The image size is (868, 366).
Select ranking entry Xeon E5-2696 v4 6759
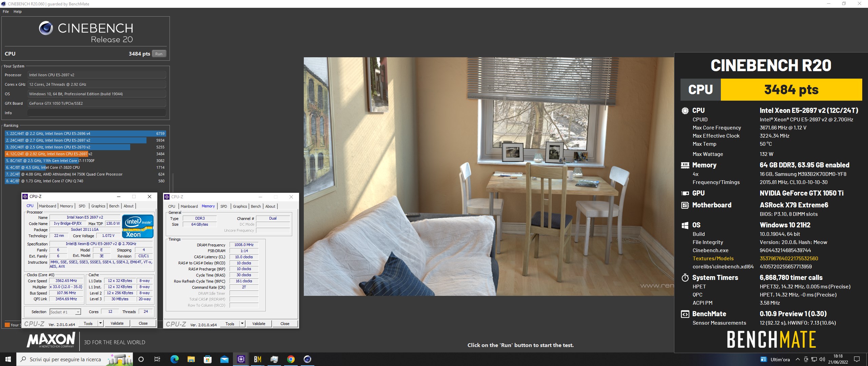pyautogui.click(x=85, y=134)
